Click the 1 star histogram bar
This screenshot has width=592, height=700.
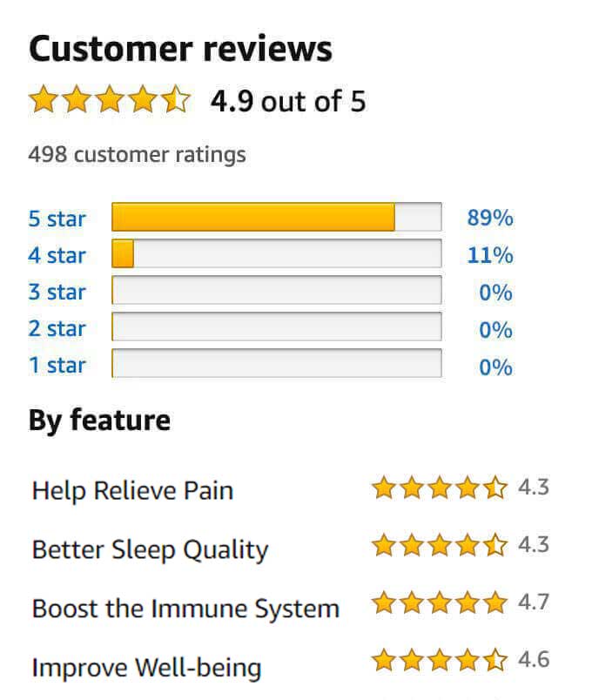point(277,364)
